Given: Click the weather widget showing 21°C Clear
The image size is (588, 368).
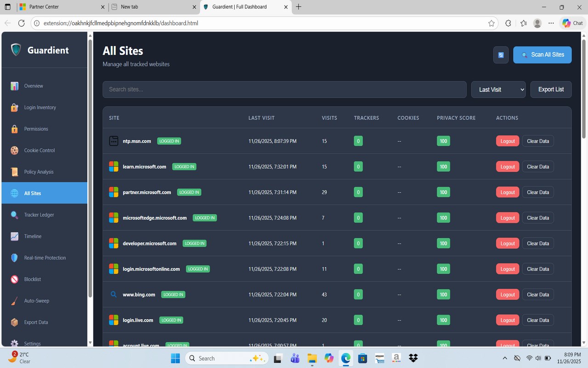Looking at the screenshot, I should [19, 358].
